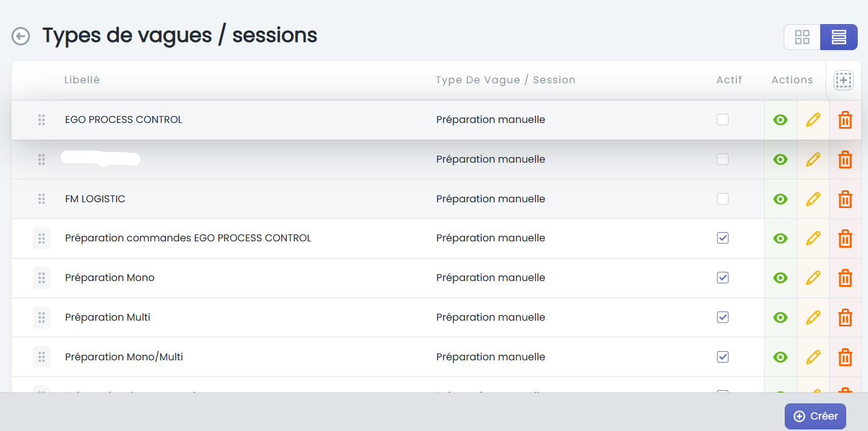Click the Créer button

tap(815, 416)
